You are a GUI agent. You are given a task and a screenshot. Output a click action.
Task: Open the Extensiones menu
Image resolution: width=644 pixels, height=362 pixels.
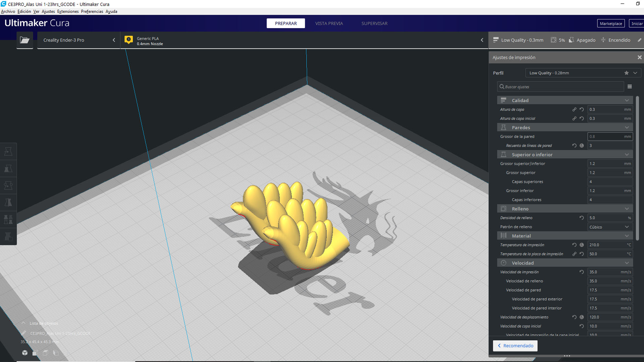pos(68,11)
